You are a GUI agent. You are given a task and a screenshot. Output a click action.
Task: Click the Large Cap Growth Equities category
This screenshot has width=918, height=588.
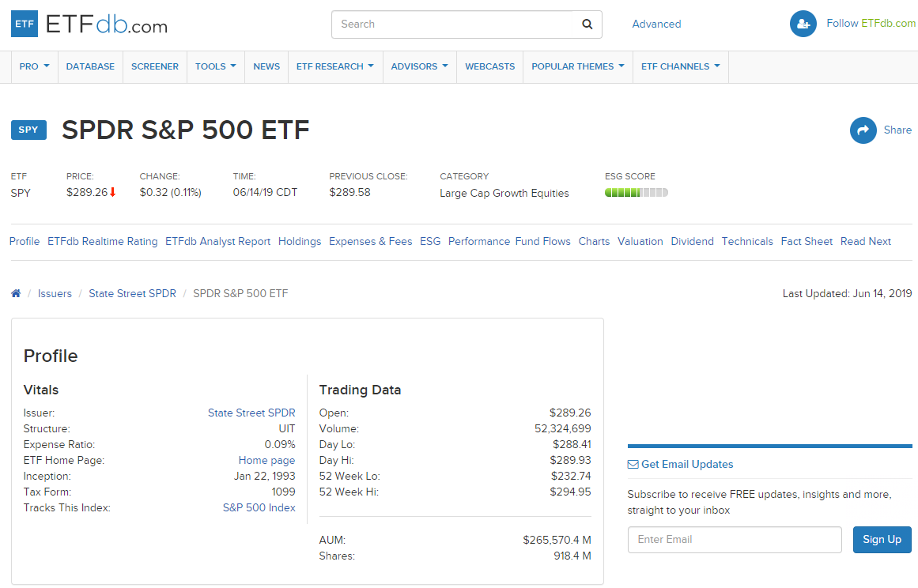click(x=504, y=193)
